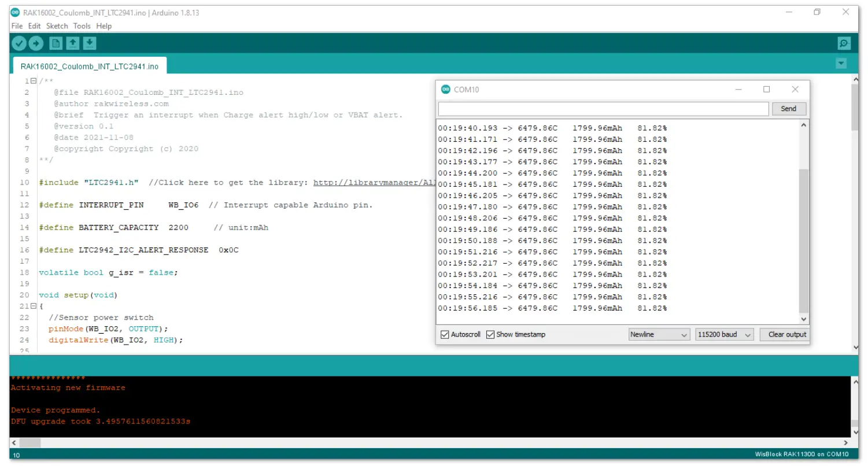868x469 pixels.
Task: Click the console scrollbar down arrow
Action: pos(855,433)
